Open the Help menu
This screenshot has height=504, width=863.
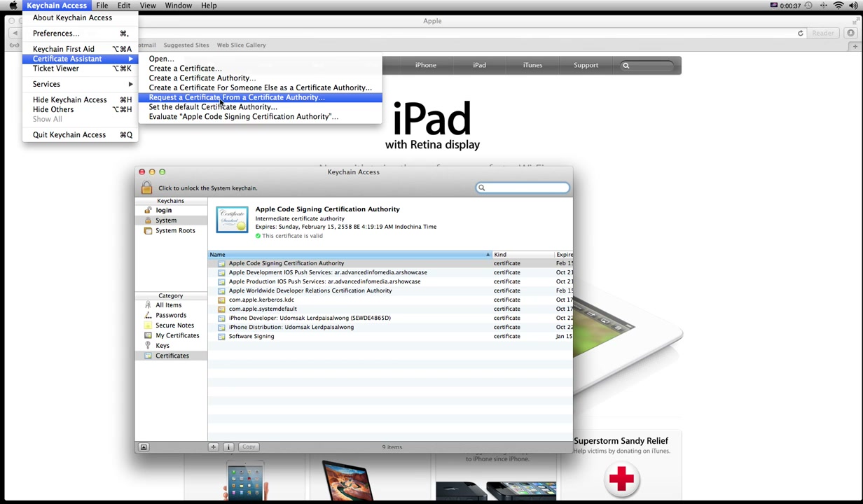pos(209,6)
